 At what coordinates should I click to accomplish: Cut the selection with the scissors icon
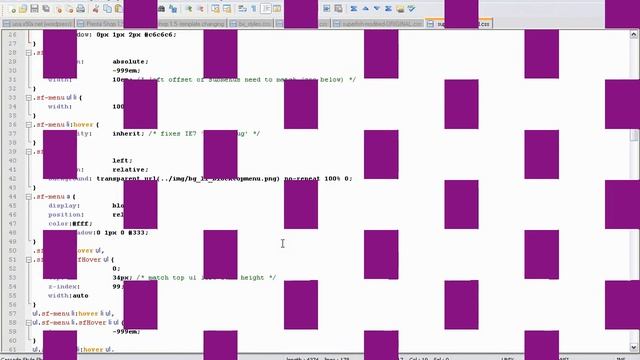(x=96, y=9)
